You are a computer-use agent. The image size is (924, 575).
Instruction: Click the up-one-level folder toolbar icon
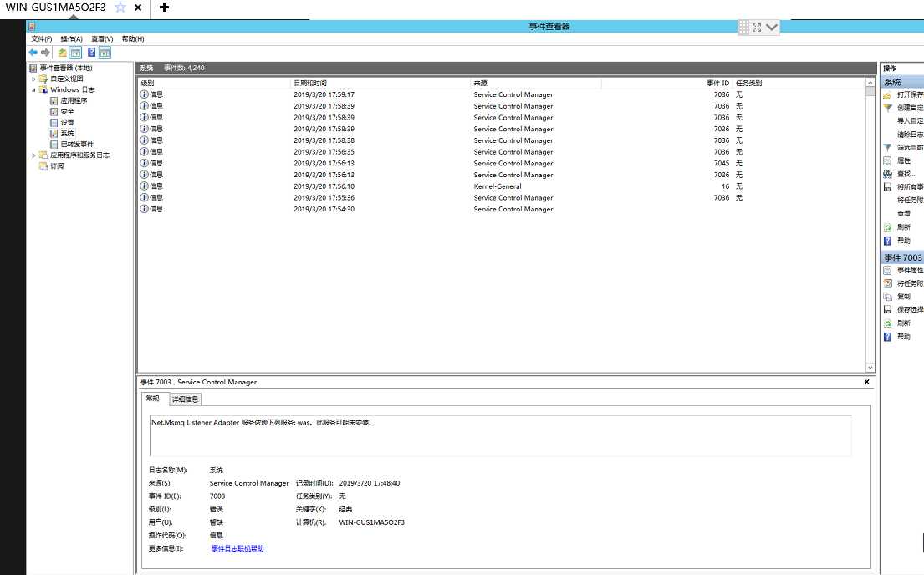62,53
